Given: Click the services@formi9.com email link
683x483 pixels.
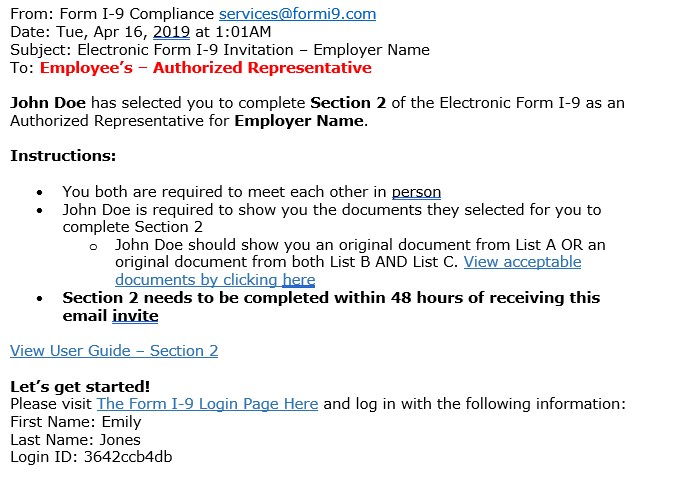Looking at the screenshot, I should [x=297, y=14].
